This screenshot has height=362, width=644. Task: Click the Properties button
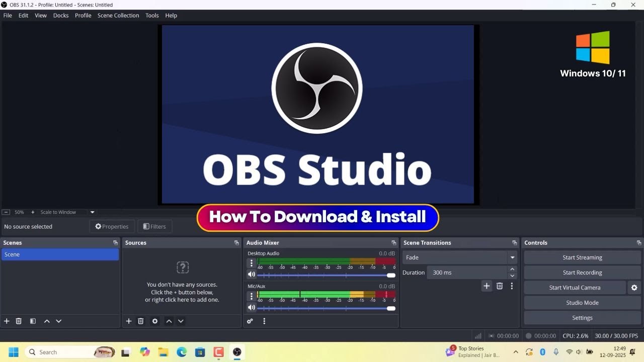tap(112, 226)
